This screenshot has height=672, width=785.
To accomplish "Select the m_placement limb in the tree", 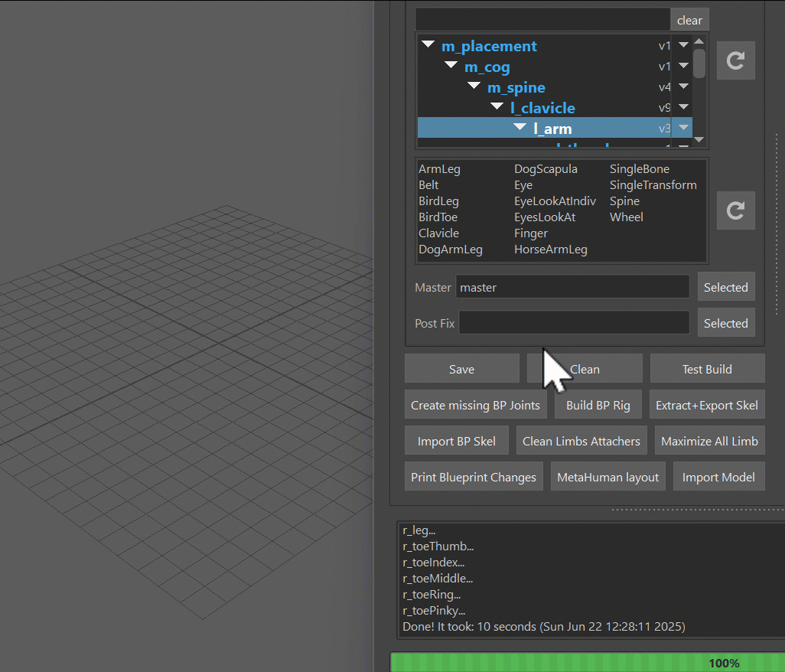I will 489,46.
